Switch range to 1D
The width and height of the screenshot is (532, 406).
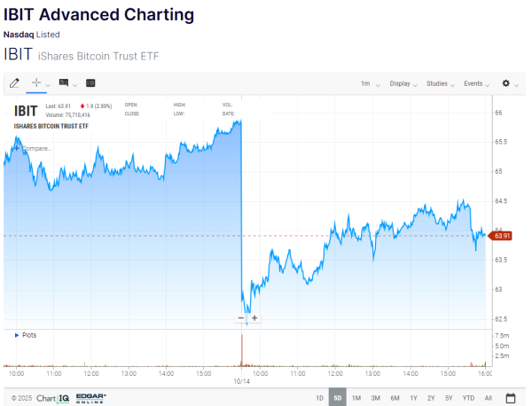(x=320, y=398)
